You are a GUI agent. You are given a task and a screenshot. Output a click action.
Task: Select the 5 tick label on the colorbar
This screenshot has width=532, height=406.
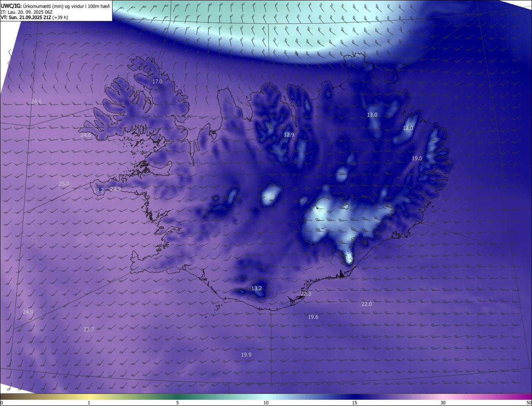(177, 403)
